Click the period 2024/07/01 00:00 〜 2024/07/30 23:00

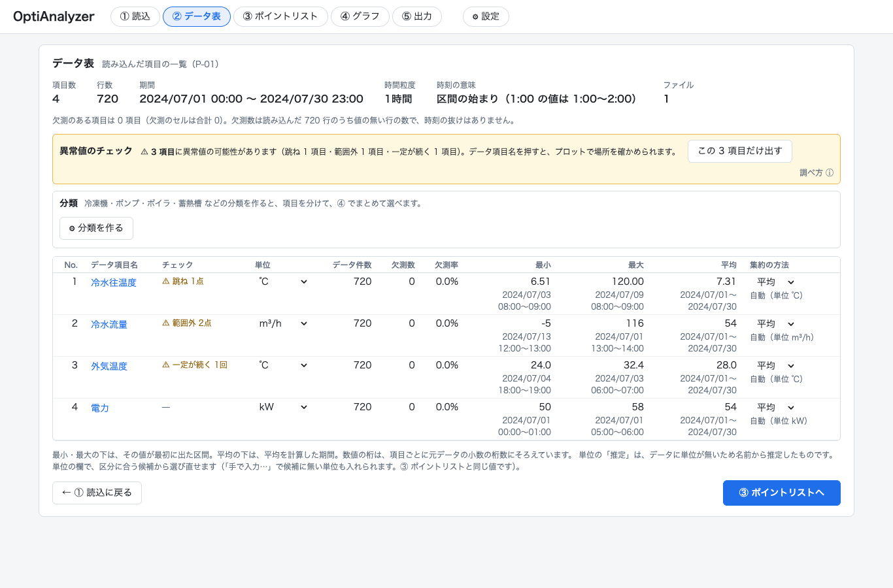tap(251, 99)
